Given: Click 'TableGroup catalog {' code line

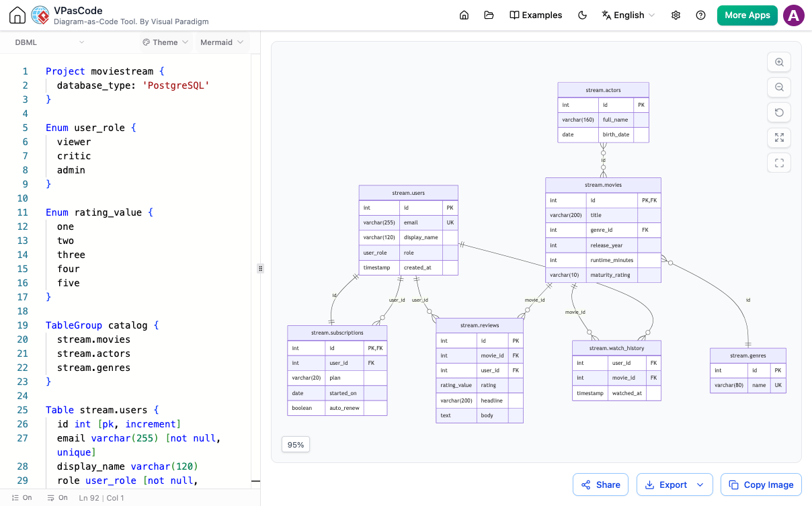Looking at the screenshot, I should click(102, 325).
